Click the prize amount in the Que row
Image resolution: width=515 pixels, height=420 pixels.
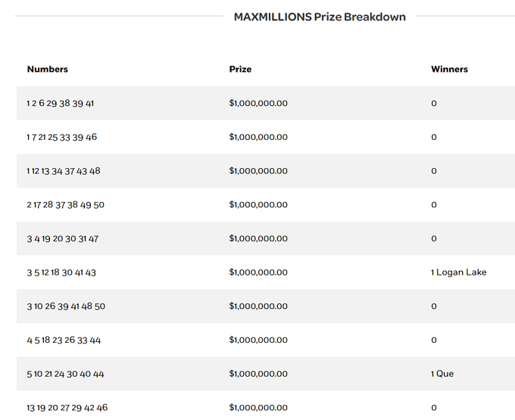pyautogui.click(x=258, y=374)
